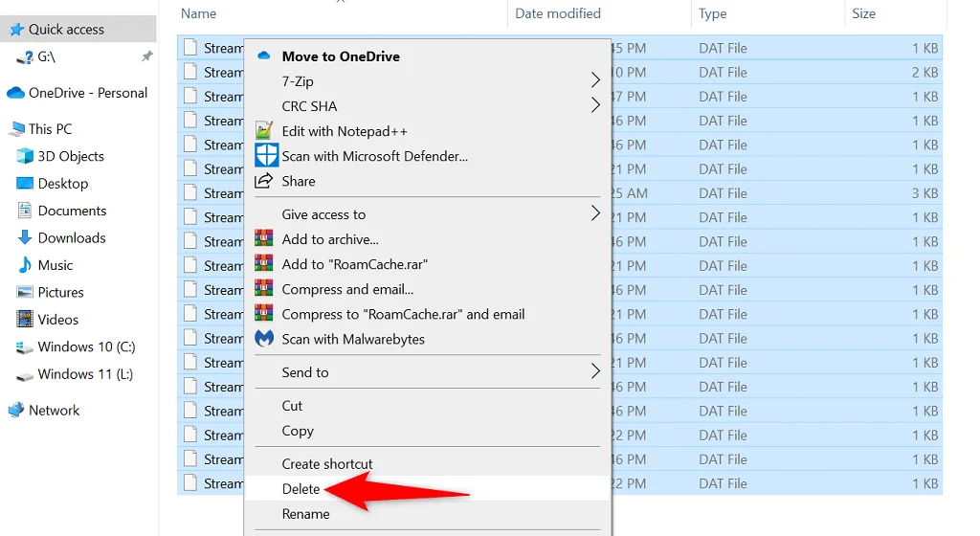This screenshot has height=536, width=980.
Task: Click the WinRAR icon beside Add to archive
Action: click(264, 239)
